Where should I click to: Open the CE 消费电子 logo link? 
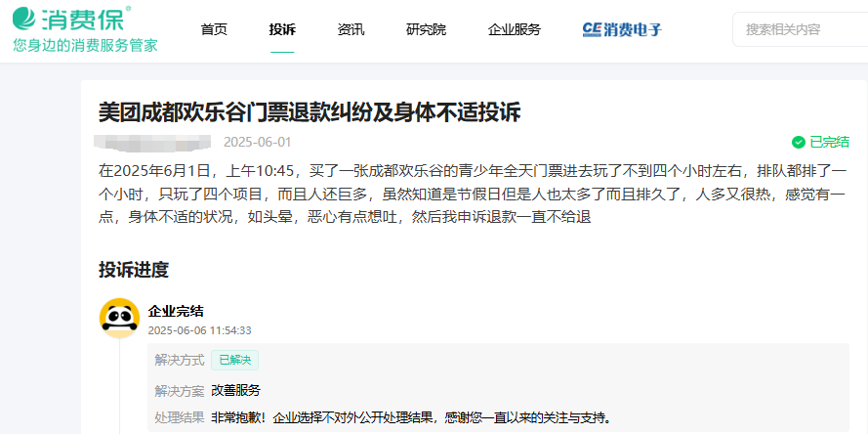point(622,29)
